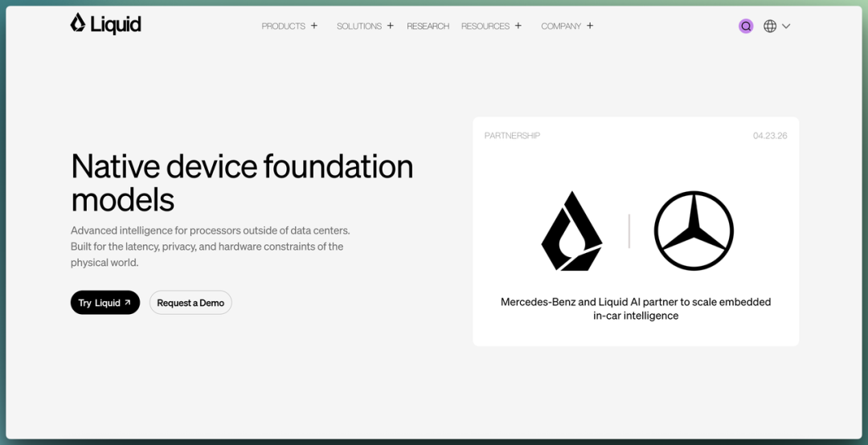Viewport: 868px width, 445px height.
Task: Open the Solutions menu
Action: tap(359, 26)
